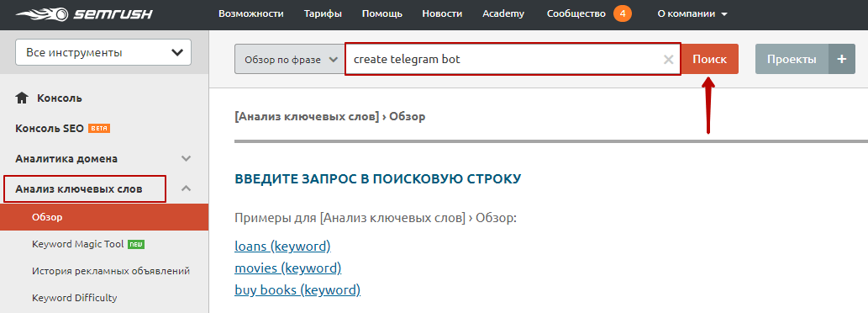
Task: Clear the search field with X
Action: (x=669, y=59)
